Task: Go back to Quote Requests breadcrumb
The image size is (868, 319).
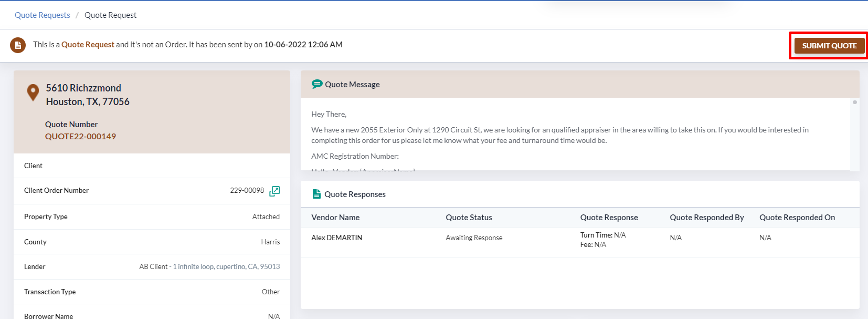Action: click(x=43, y=15)
